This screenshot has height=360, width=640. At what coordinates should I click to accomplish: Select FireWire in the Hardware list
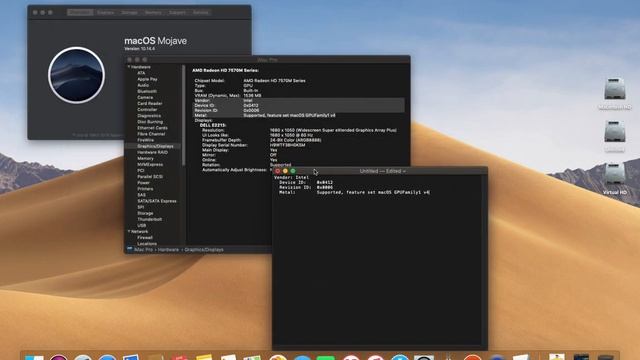145,140
